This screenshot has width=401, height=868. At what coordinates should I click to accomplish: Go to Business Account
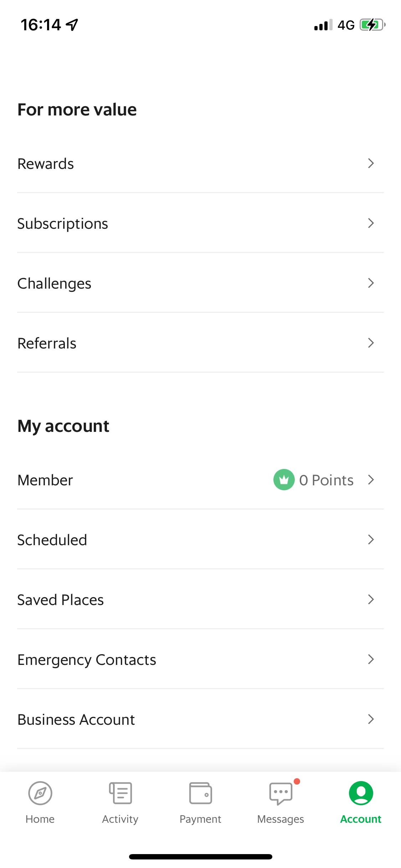point(76,719)
